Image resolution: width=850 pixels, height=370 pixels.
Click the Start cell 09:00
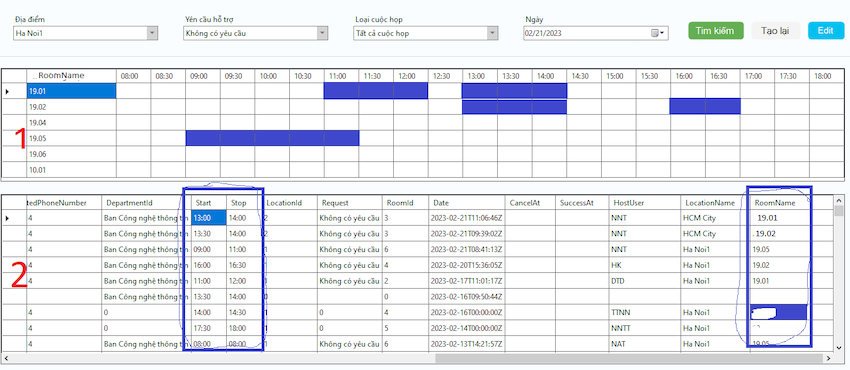pos(209,249)
